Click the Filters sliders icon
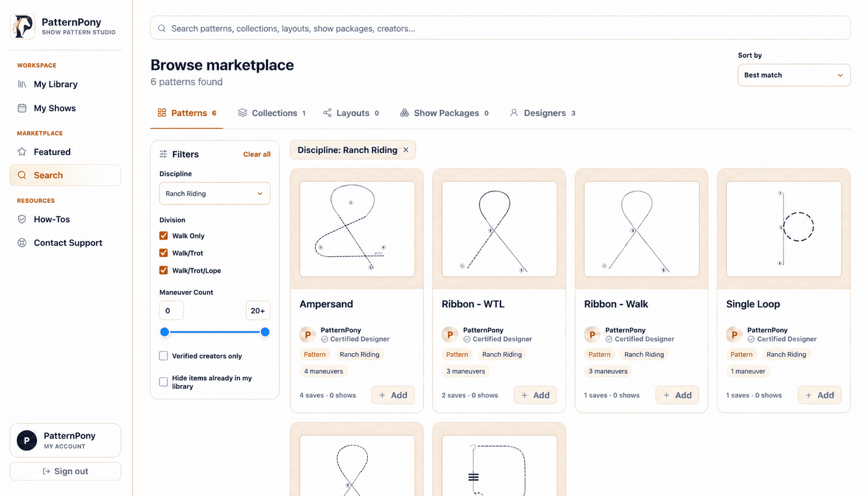The height and width of the screenshot is (496, 868). point(164,154)
